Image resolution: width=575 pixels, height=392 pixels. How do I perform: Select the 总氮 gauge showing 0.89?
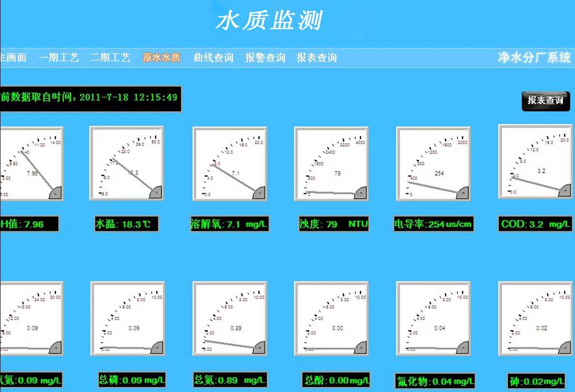pyautogui.click(x=230, y=318)
